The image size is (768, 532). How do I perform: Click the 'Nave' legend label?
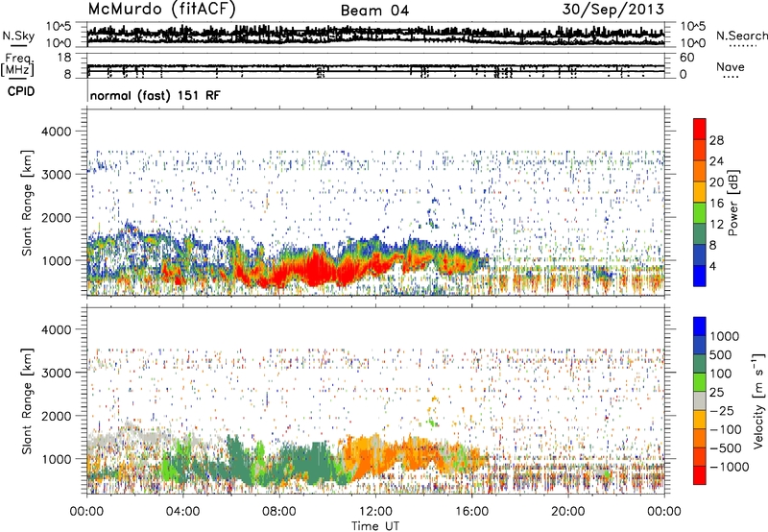click(x=731, y=66)
